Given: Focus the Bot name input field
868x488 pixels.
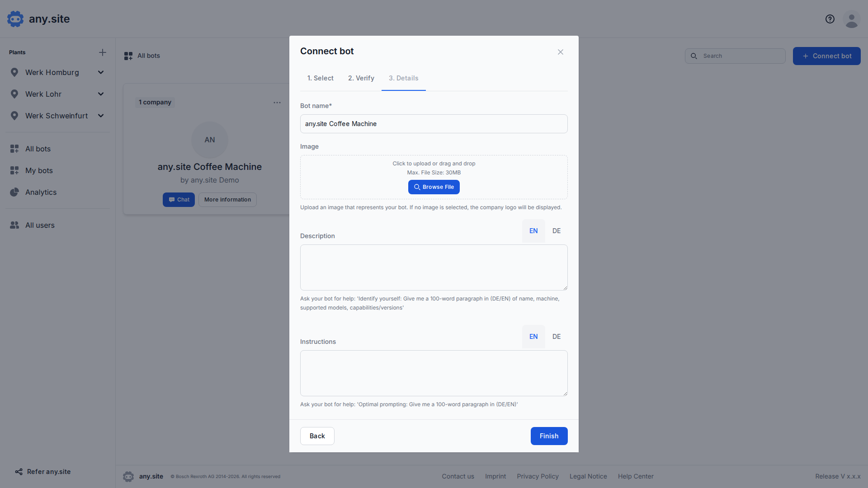Looking at the screenshot, I should [x=434, y=124].
